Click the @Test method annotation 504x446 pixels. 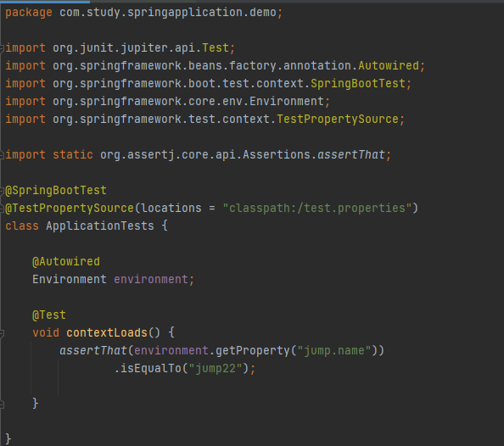[x=49, y=315]
